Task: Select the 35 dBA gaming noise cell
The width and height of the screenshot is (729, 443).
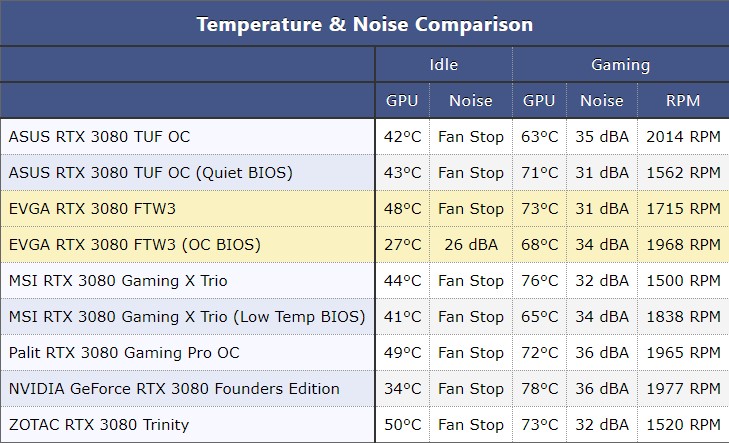Action: [602, 136]
